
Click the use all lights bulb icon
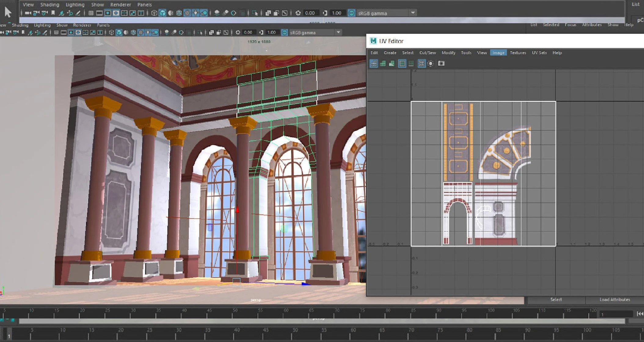196,13
